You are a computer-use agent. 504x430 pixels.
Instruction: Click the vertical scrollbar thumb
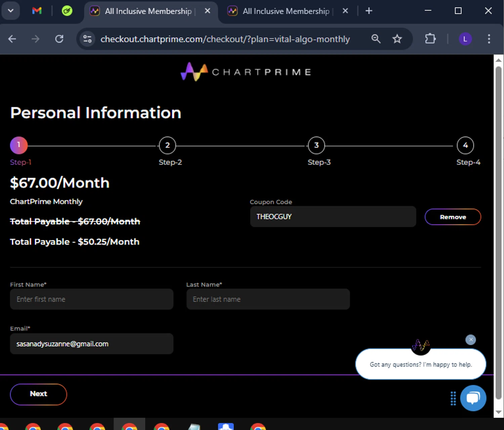pos(499,233)
